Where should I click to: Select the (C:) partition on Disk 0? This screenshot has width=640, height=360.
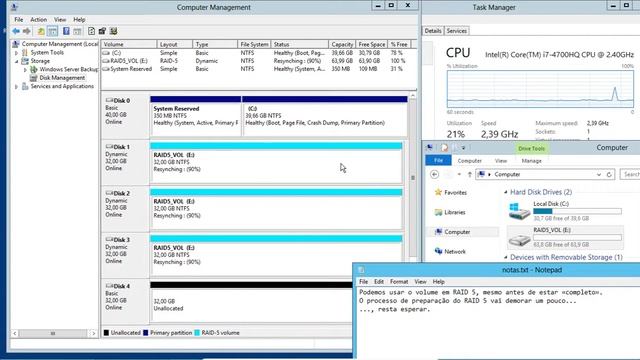(x=325, y=116)
